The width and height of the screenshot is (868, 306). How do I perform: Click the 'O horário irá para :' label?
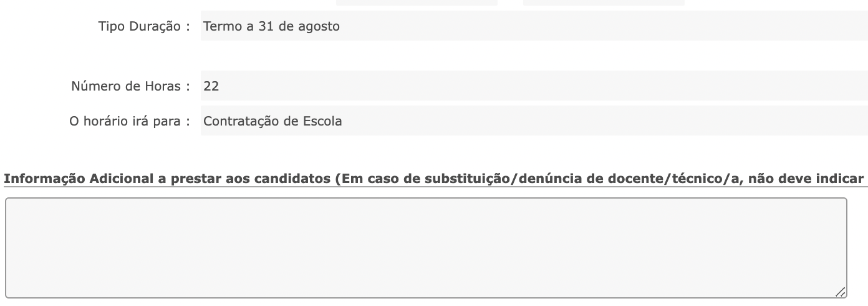[129, 121]
